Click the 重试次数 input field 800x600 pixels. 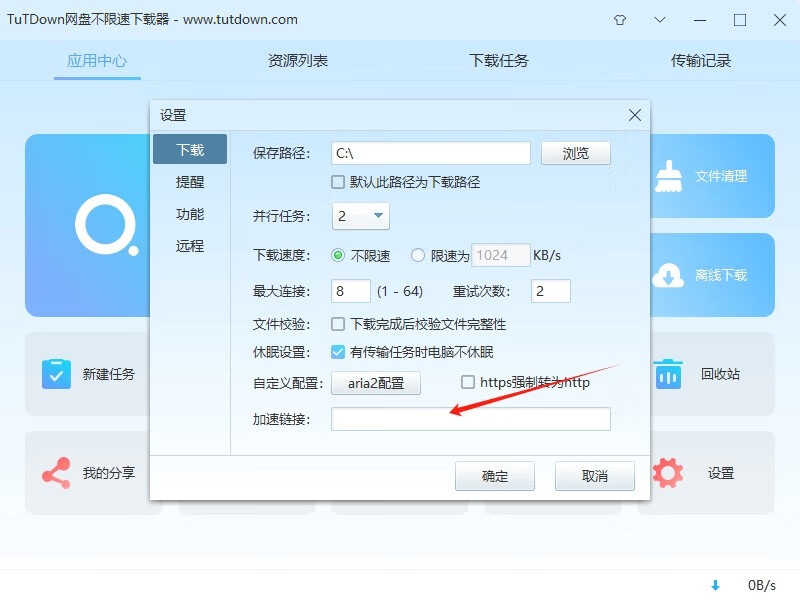(x=551, y=291)
